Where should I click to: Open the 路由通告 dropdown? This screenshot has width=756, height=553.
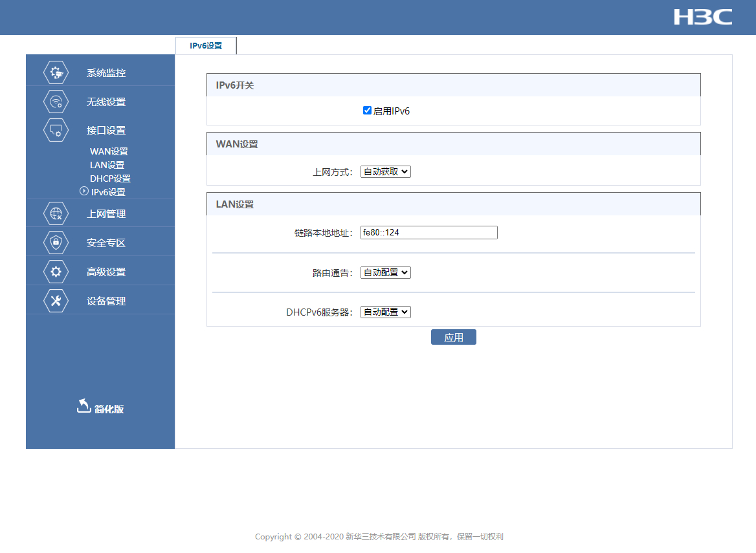(x=386, y=272)
